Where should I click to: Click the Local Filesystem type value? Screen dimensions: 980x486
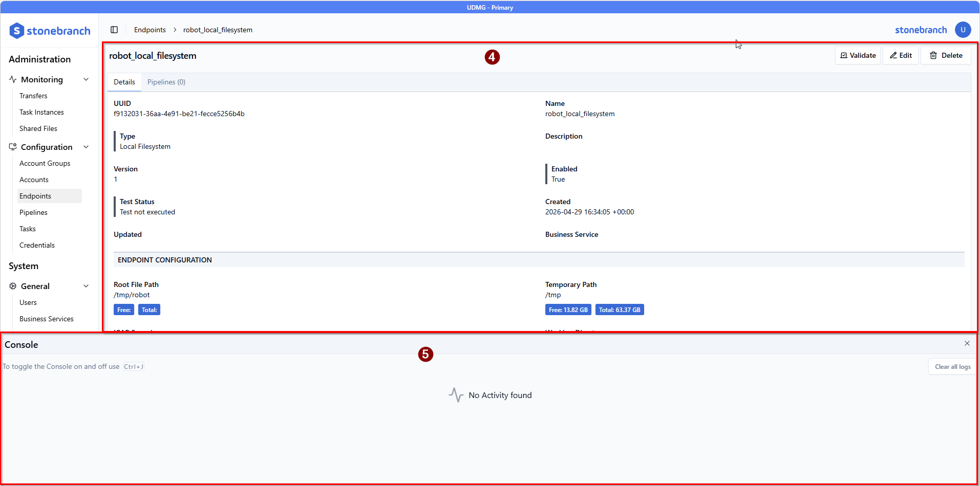[145, 146]
